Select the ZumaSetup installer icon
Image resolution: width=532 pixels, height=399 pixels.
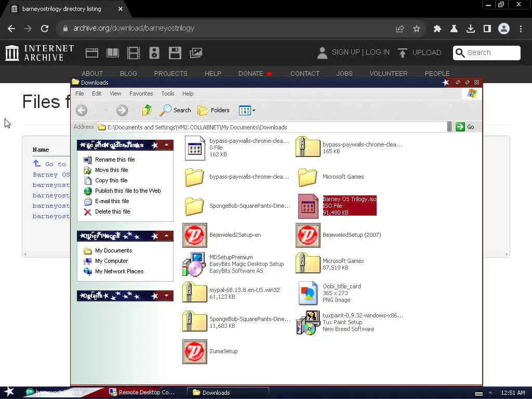[195, 352]
